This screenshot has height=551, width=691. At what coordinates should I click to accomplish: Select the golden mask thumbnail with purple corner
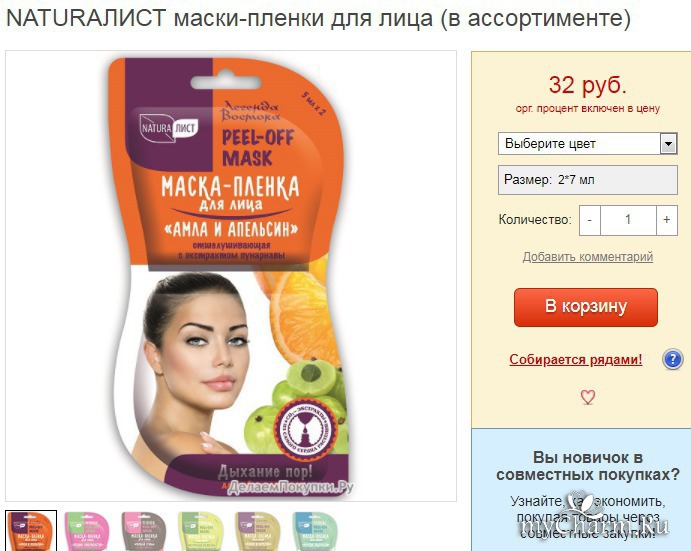pyautogui.click(x=257, y=531)
